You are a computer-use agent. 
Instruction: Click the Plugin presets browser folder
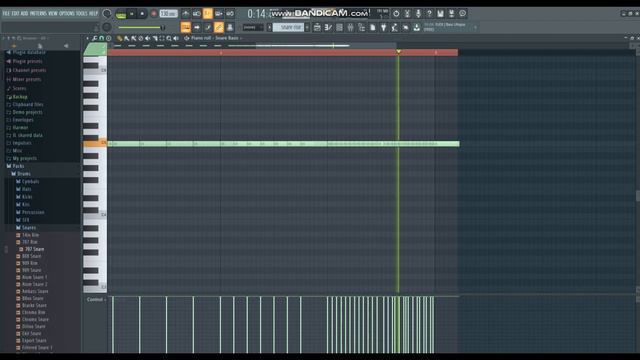pyautogui.click(x=27, y=61)
